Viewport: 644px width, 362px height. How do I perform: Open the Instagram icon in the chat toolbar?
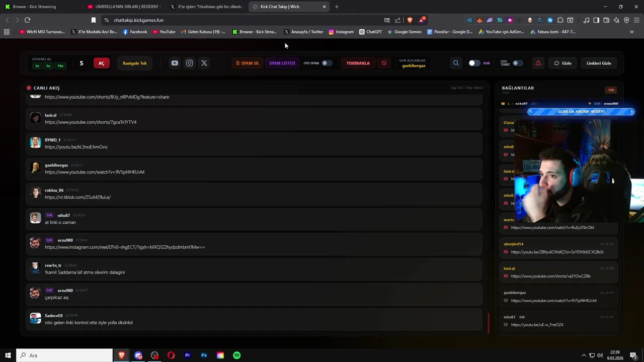tap(189, 63)
